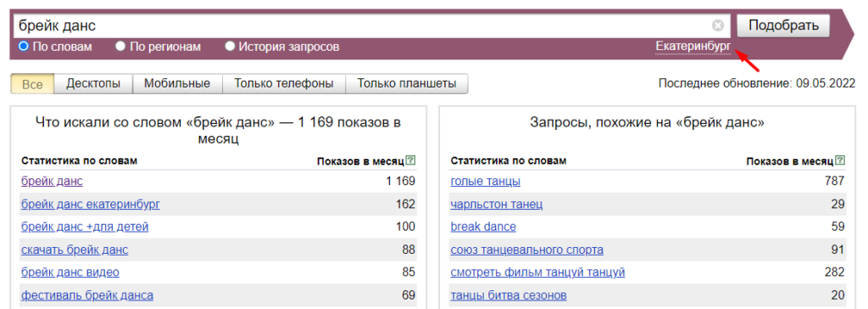Open the 'брейк данс екатеринбург' query link
The height and width of the screenshot is (309, 868).
coord(91,204)
